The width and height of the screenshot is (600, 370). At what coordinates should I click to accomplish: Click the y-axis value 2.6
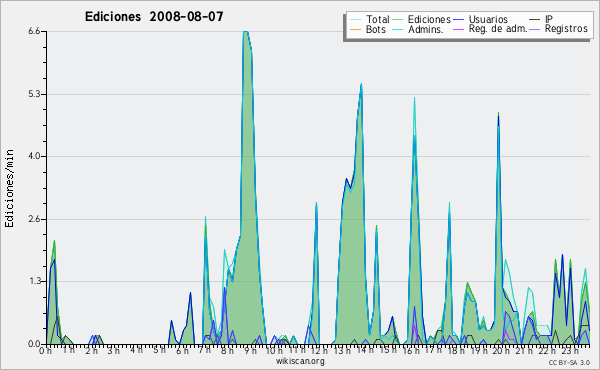(x=34, y=219)
